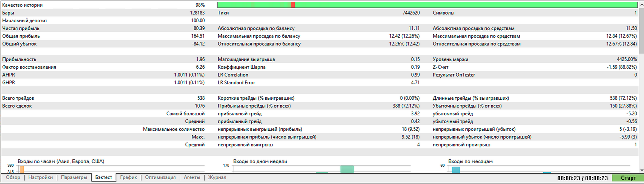Image resolution: width=644 pixels, height=184 pixels.
Task: Click the average losing trade value -0.56
Action: point(632,121)
